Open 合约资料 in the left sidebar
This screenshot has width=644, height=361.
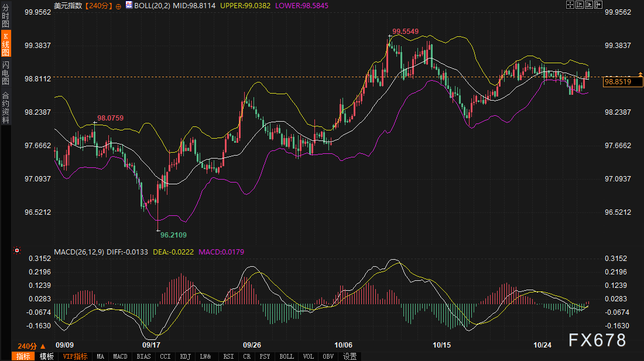point(6,108)
